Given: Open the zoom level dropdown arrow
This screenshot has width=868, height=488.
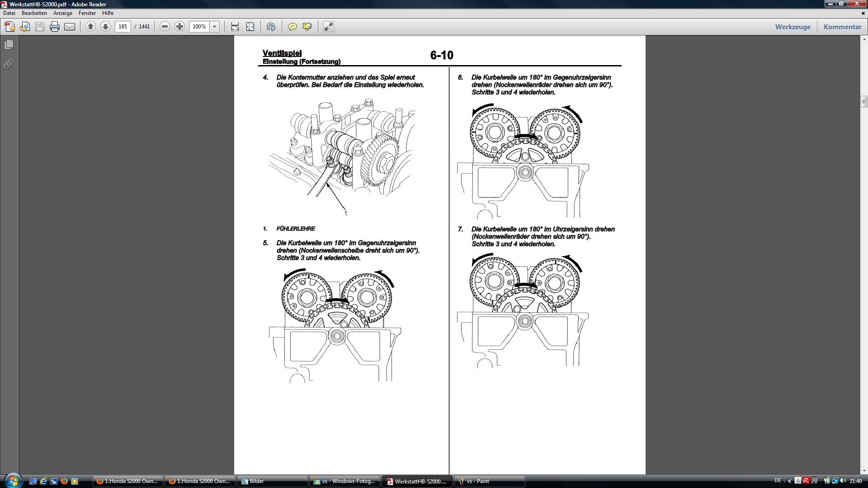Looking at the screenshot, I should (215, 27).
